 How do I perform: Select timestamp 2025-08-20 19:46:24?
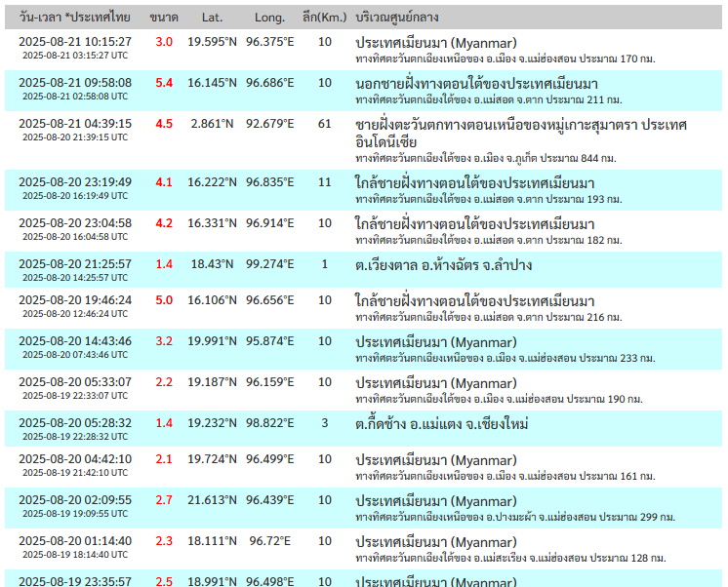click(x=75, y=299)
